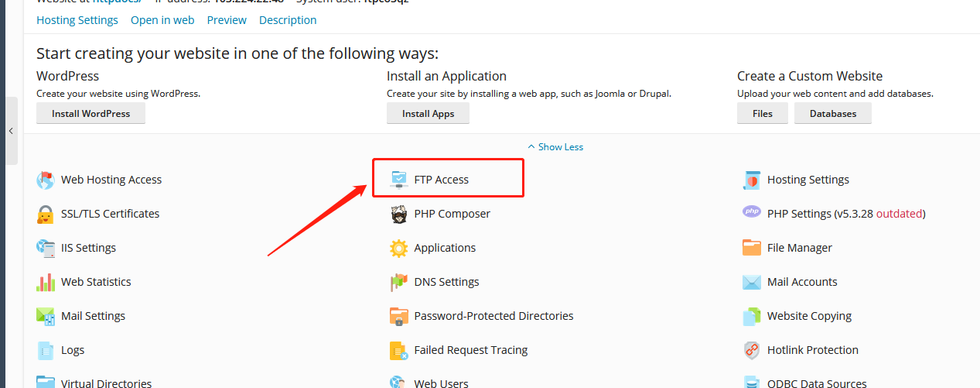
Task: Click the Install Apps button
Action: click(x=428, y=114)
